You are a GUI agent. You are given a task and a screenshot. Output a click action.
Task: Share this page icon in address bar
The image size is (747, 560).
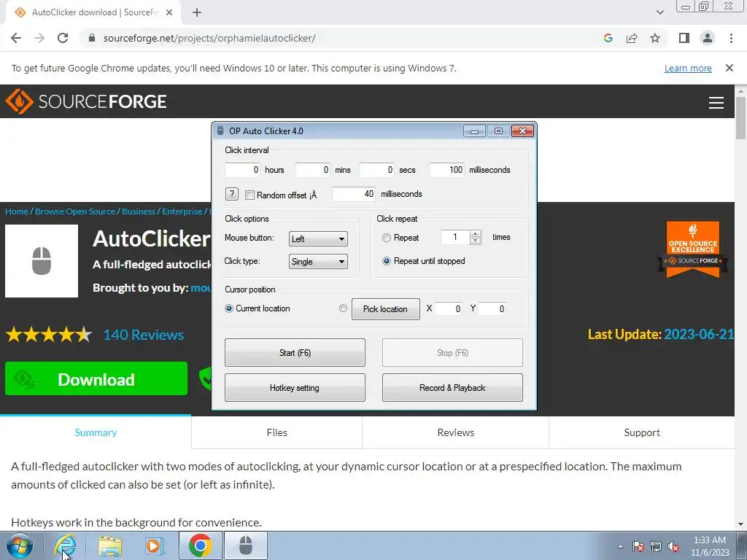click(x=632, y=38)
